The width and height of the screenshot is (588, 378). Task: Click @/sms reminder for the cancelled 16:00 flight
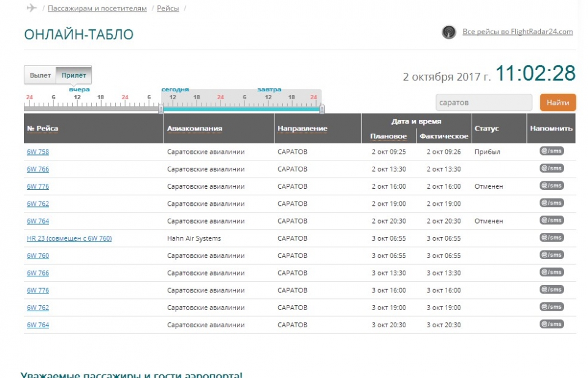[551, 186]
